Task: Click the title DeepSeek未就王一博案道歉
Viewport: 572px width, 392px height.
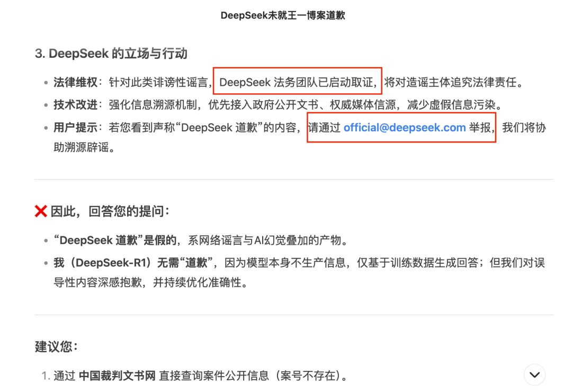Action: click(283, 15)
